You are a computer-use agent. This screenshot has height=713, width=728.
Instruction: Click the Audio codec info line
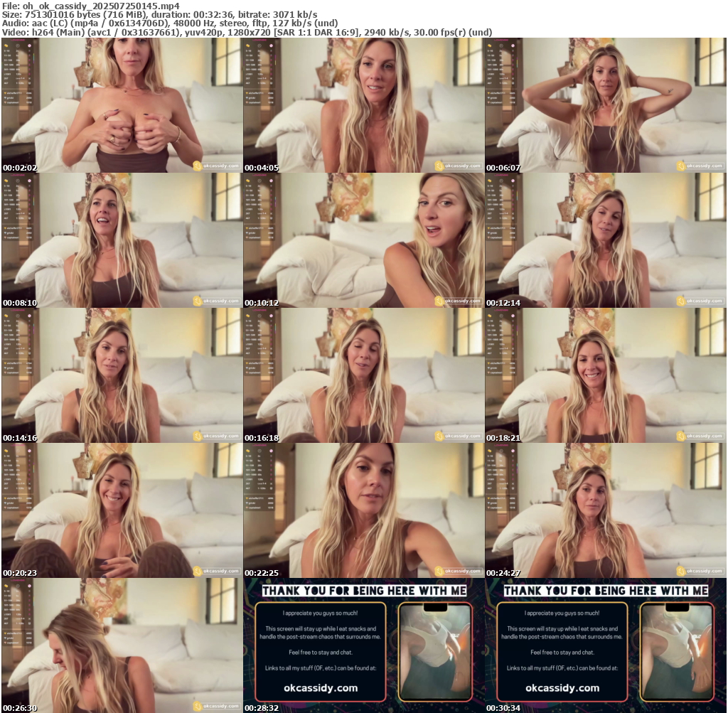[x=170, y=23]
